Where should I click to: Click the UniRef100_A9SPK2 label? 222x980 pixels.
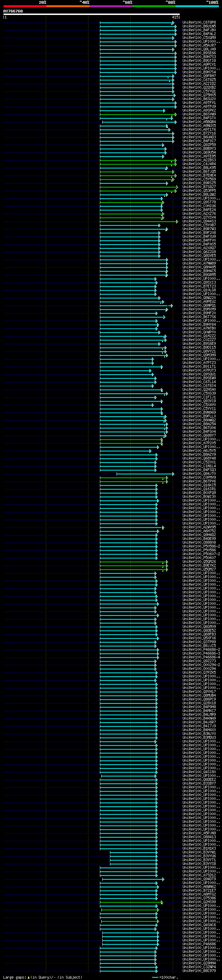click(199, 110)
